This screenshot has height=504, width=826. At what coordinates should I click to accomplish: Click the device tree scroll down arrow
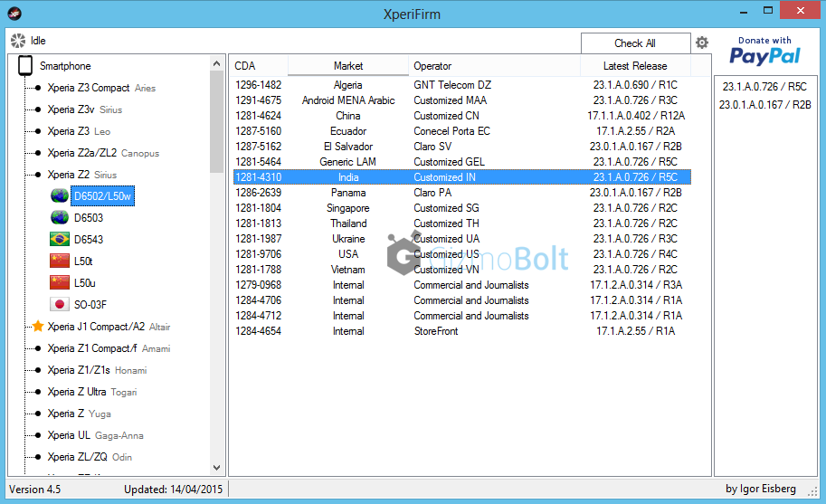tap(216, 467)
